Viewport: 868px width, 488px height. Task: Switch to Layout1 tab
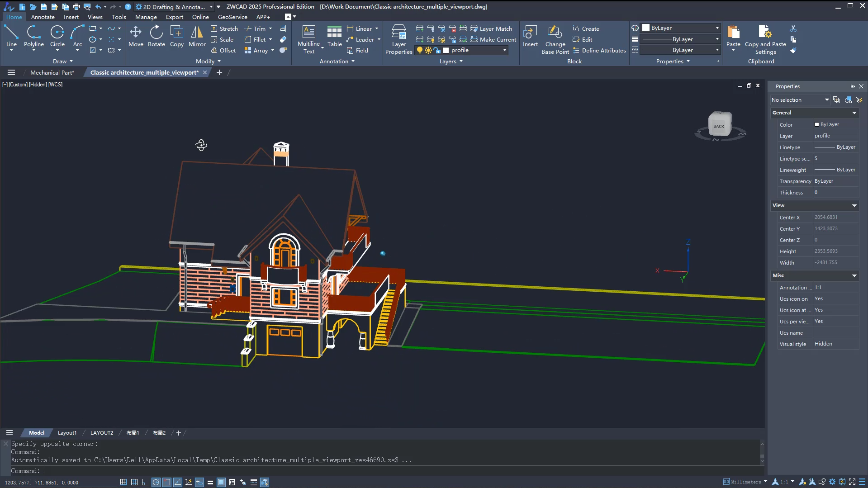tap(67, 433)
